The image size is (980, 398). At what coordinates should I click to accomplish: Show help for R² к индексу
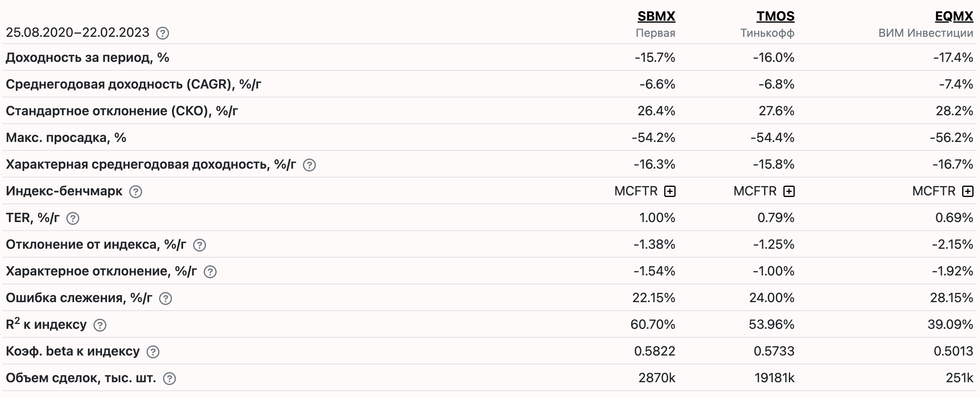pyautogui.click(x=100, y=325)
